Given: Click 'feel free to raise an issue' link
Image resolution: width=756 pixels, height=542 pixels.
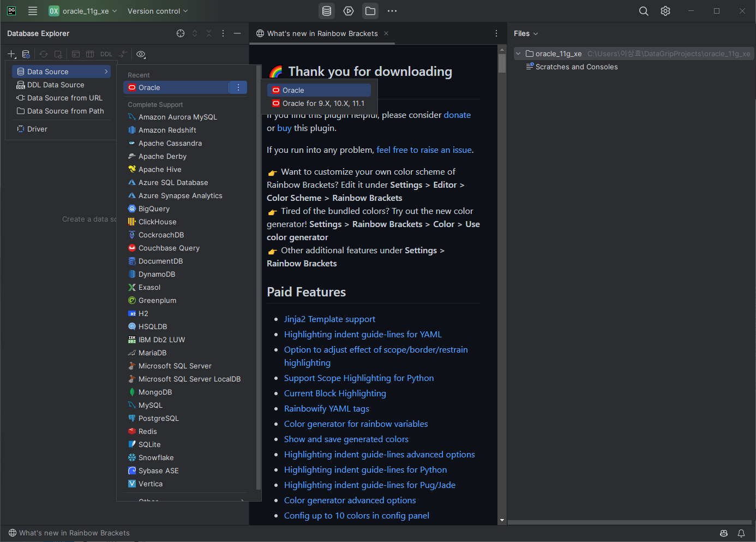Looking at the screenshot, I should (424, 150).
